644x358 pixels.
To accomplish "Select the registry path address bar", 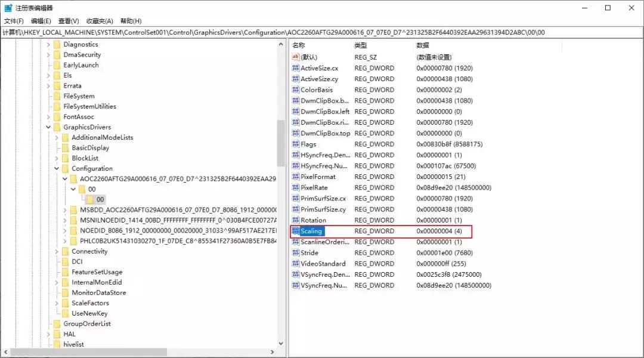I will point(239,32).
